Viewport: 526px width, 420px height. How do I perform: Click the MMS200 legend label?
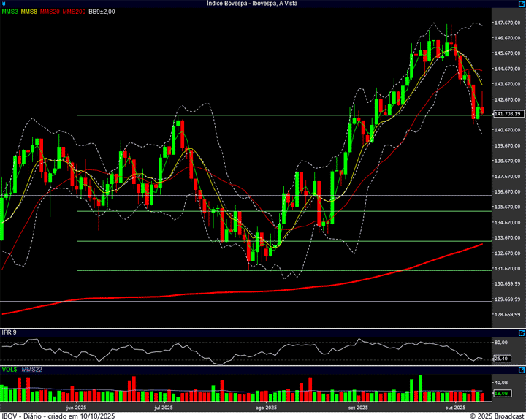73,12
